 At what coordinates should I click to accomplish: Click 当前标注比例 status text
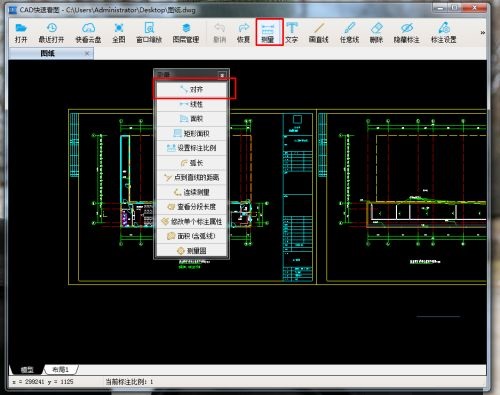click(129, 382)
